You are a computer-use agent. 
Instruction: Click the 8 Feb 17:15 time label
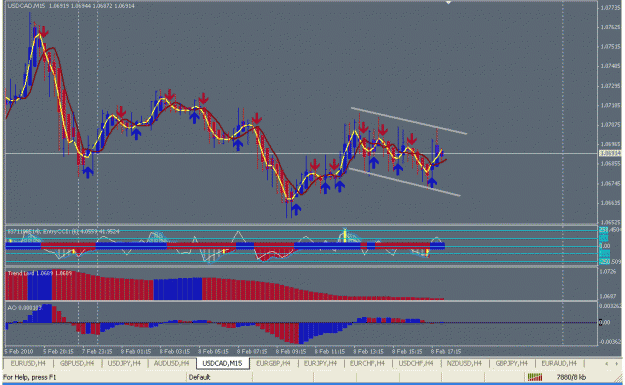446,352
